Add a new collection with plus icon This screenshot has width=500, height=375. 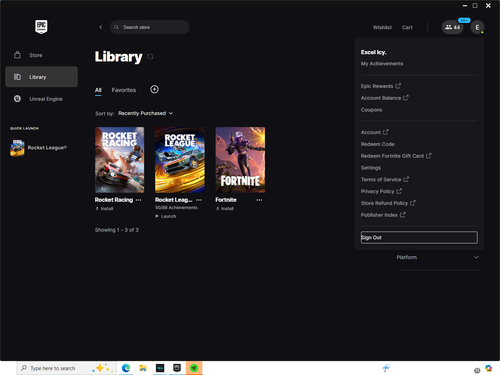(x=154, y=89)
